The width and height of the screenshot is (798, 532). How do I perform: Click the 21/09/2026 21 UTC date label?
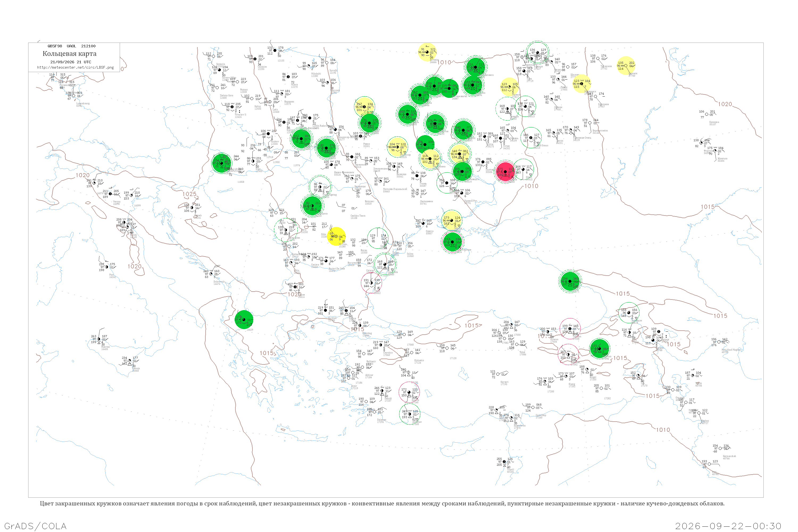[70, 62]
